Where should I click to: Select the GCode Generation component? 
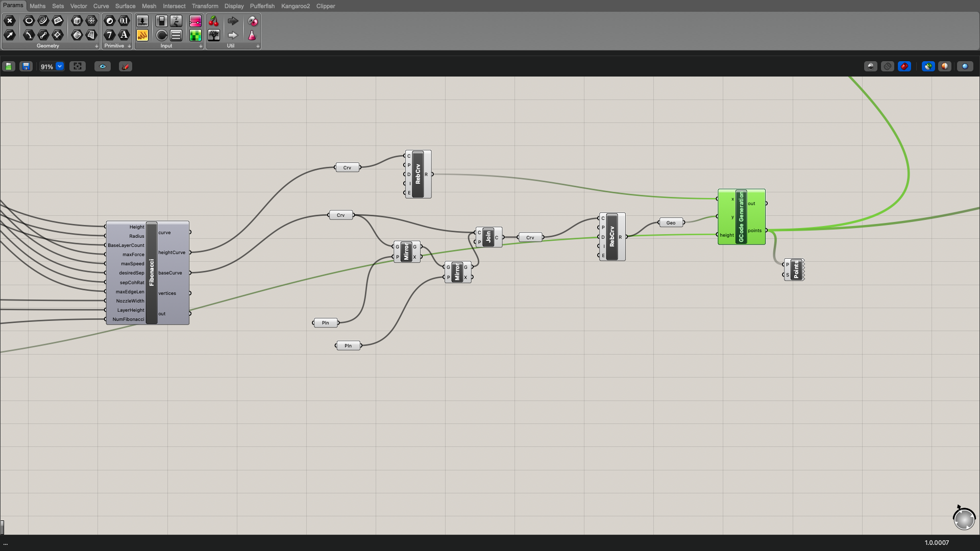(741, 217)
